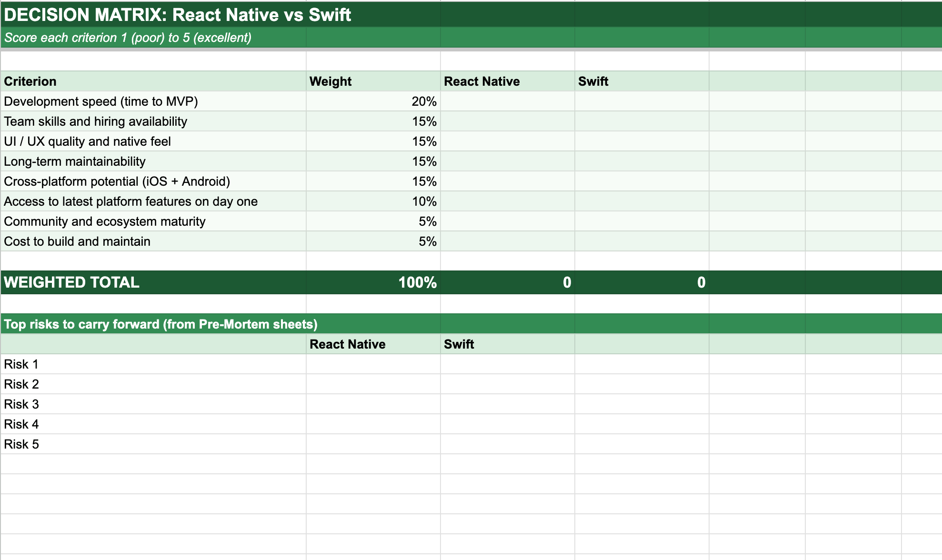This screenshot has height=560, width=942.
Task: Select React Native score cell for UI / UX quality
Action: pos(508,141)
